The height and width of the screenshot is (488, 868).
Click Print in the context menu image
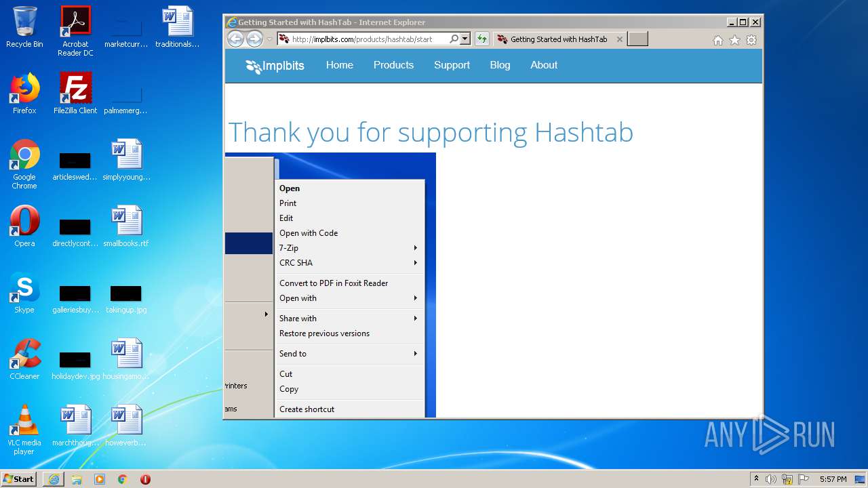pyautogui.click(x=288, y=203)
